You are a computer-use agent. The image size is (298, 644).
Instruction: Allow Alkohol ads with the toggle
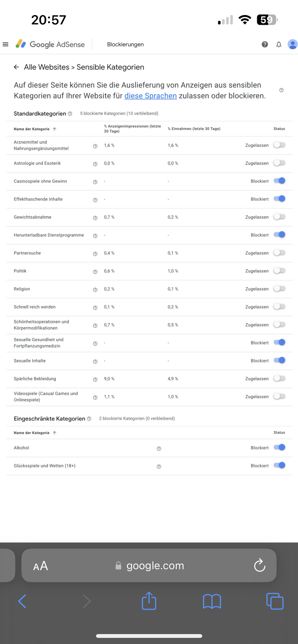279,448
